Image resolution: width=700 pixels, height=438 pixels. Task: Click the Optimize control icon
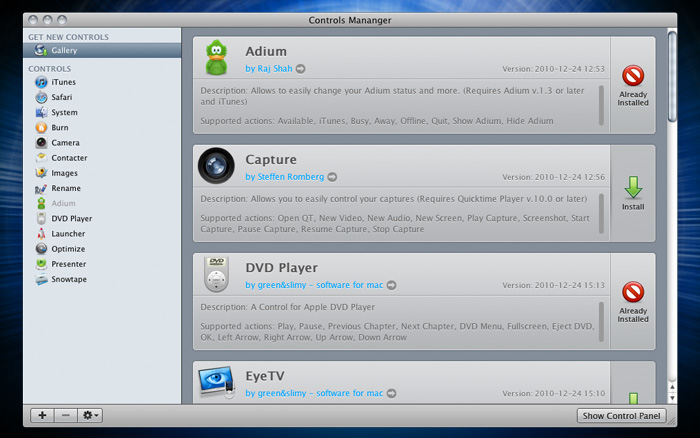pyautogui.click(x=41, y=249)
